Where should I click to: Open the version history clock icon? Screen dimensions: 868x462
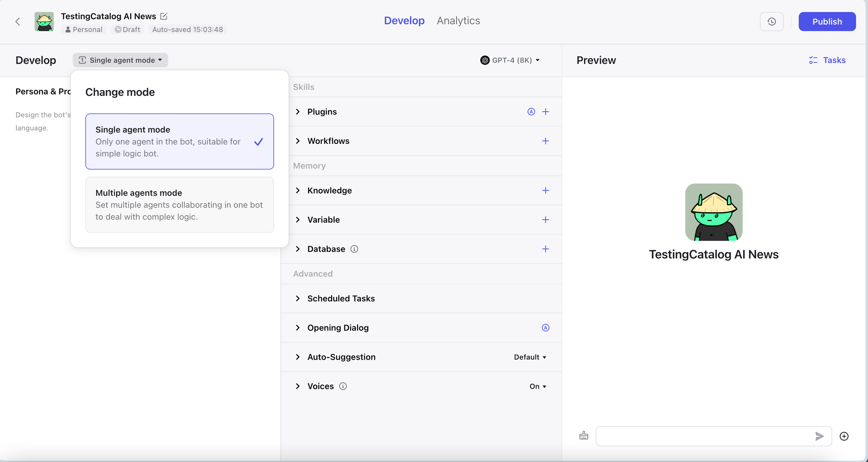pyautogui.click(x=772, y=21)
